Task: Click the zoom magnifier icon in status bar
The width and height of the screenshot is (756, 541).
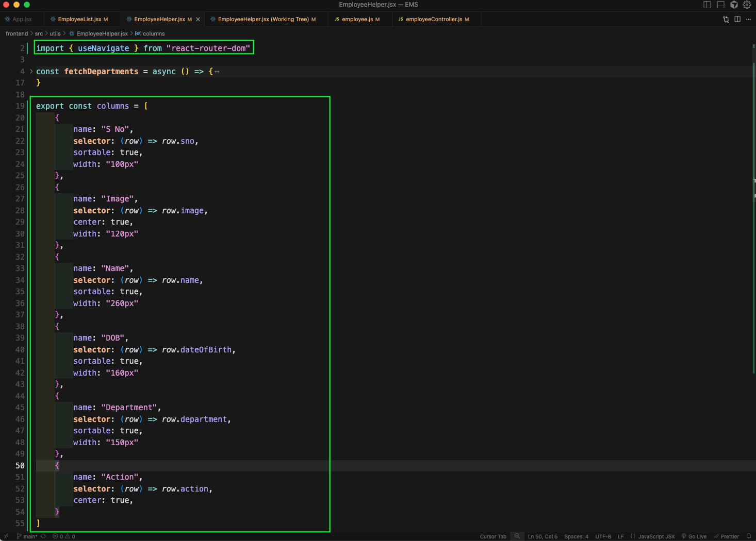Action: (517, 536)
